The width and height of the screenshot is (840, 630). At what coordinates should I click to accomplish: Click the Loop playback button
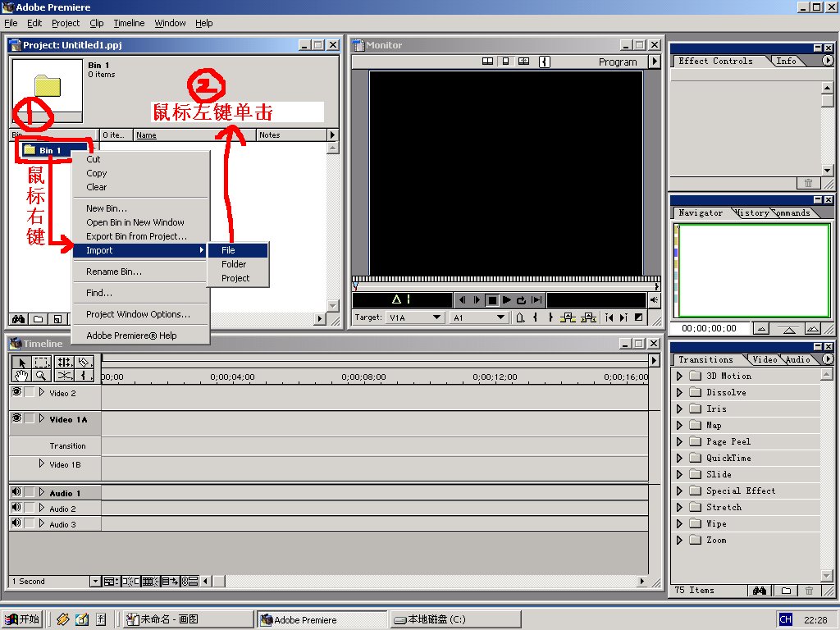tap(521, 300)
